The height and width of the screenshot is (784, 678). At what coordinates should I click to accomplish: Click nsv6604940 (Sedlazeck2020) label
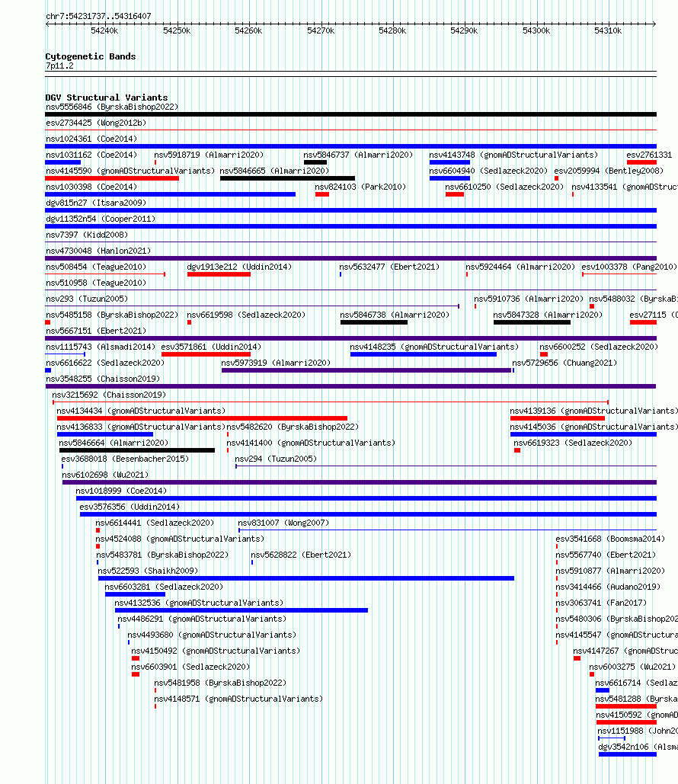point(488,171)
